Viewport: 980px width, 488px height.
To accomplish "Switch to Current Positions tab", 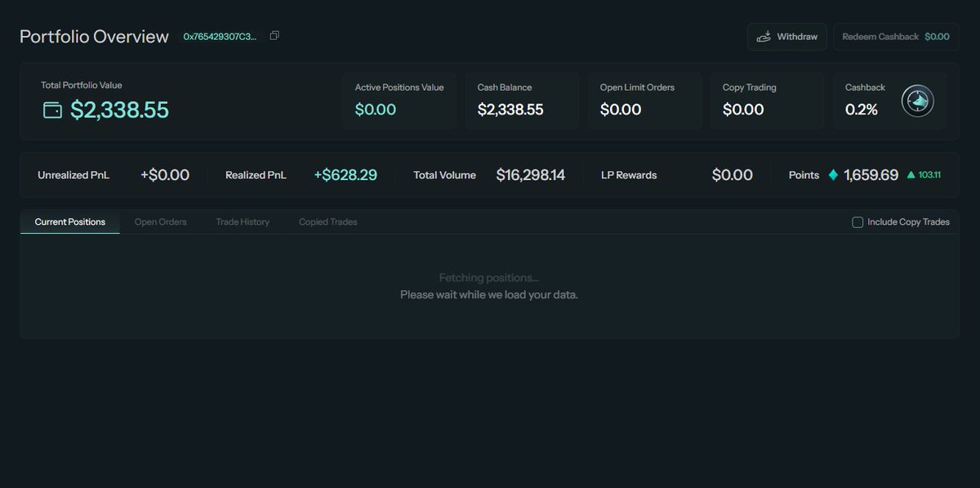I will point(69,222).
